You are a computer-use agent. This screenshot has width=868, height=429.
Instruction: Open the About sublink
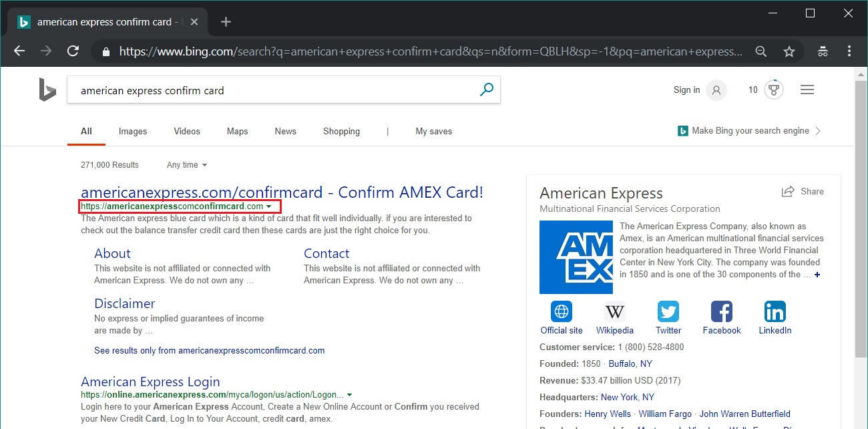[x=112, y=253]
